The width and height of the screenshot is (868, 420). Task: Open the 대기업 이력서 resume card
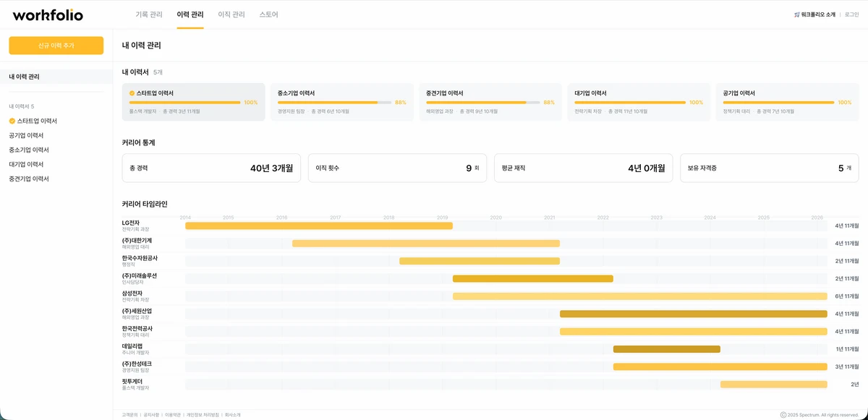[639, 102]
